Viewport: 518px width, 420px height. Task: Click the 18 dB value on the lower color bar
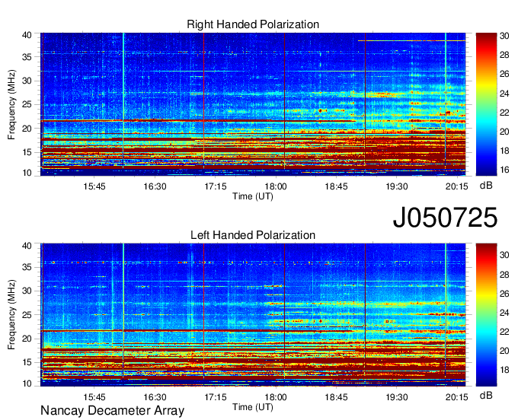click(504, 370)
